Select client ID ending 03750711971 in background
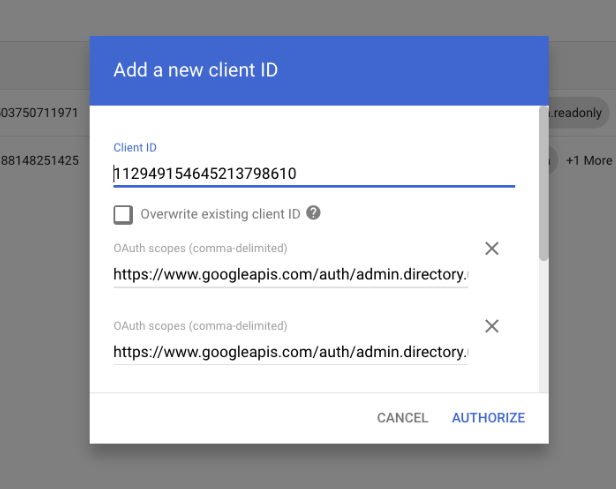 [x=39, y=113]
